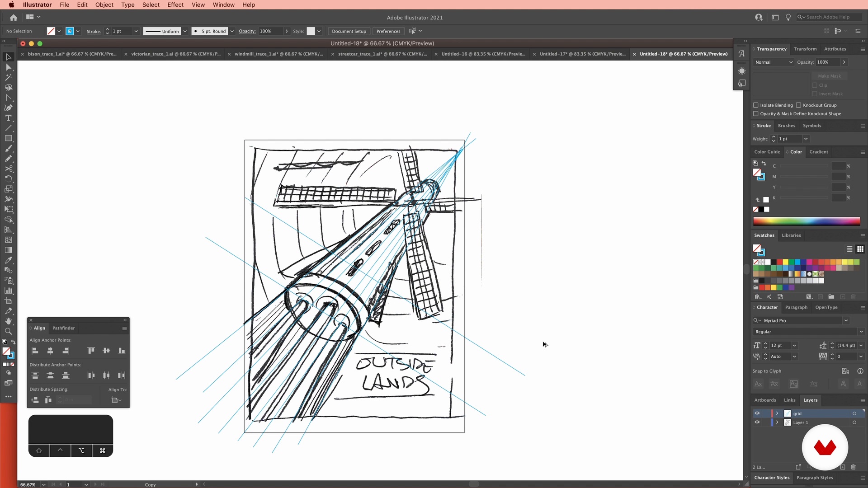Select the Pen tool

pos(8,108)
